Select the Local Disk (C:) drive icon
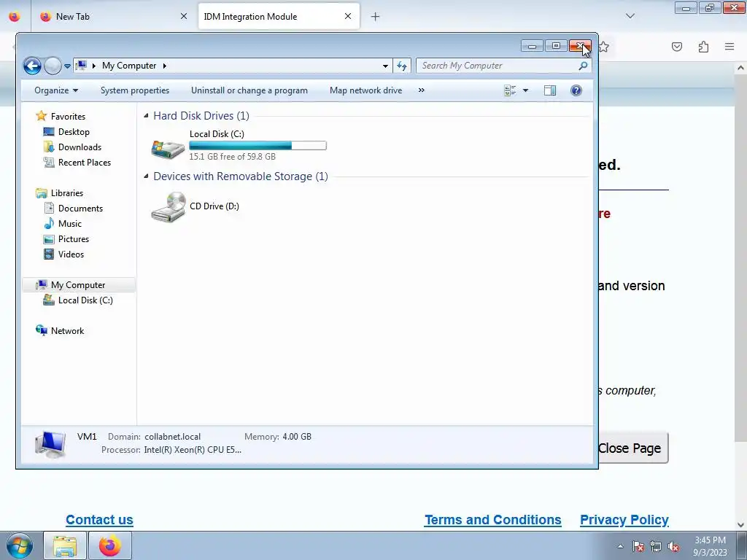The width and height of the screenshot is (747, 560). pyautogui.click(x=168, y=148)
